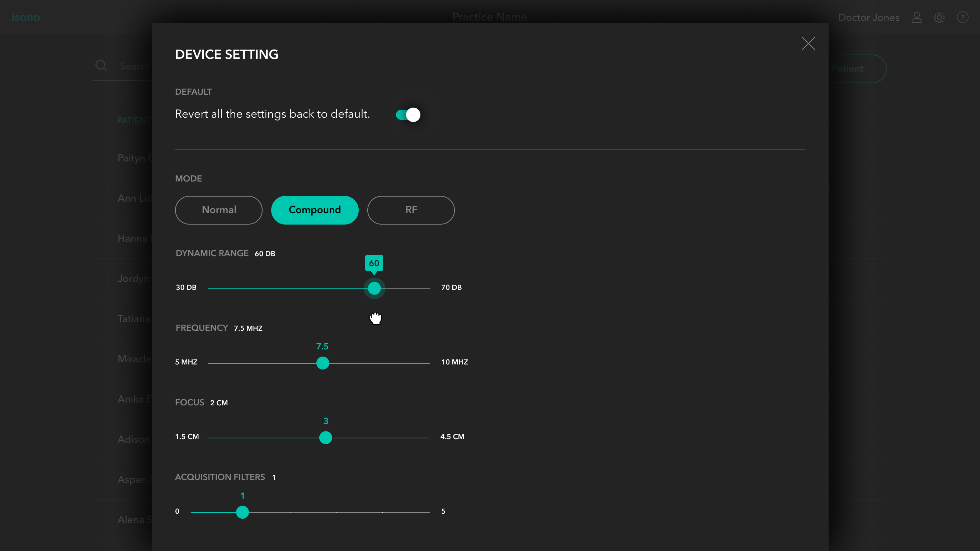Select RF mode

pos(411,210)
